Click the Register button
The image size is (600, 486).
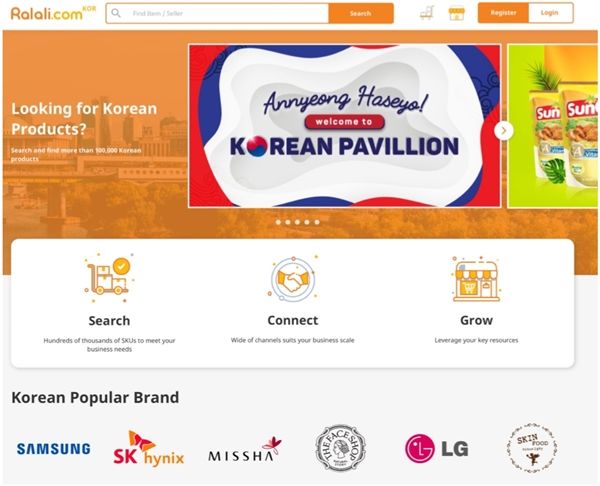click(x=503, y=13)
